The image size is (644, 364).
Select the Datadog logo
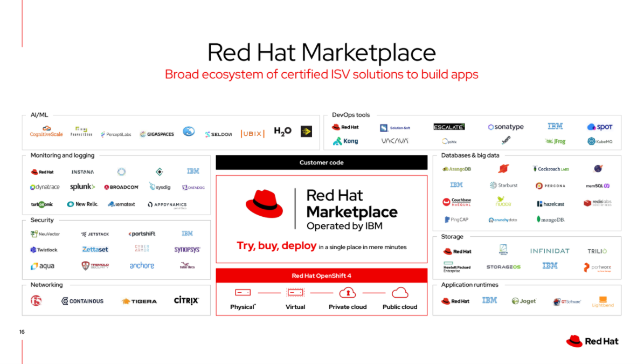(193, 187)
